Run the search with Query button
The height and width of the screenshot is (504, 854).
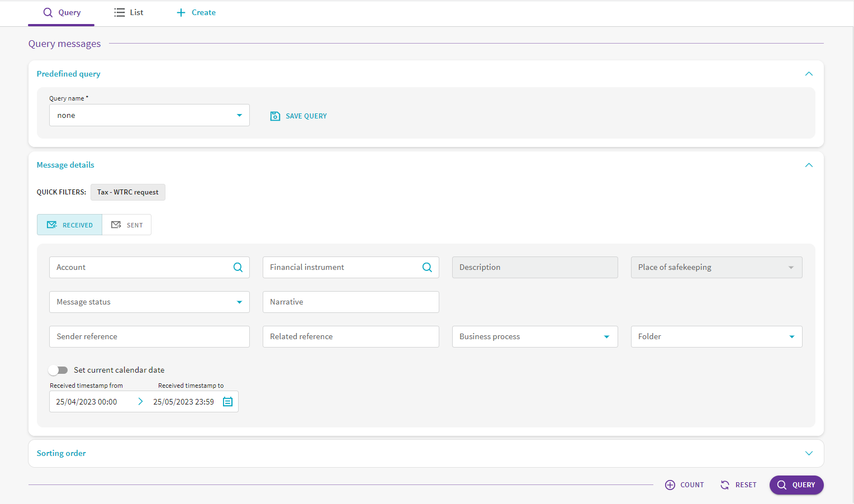796,485
